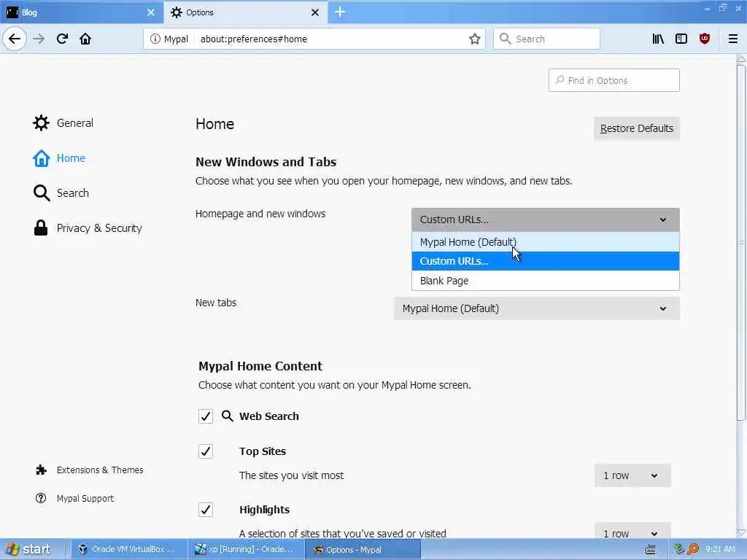Click the 9:21 AM clock

coord(720,550)
